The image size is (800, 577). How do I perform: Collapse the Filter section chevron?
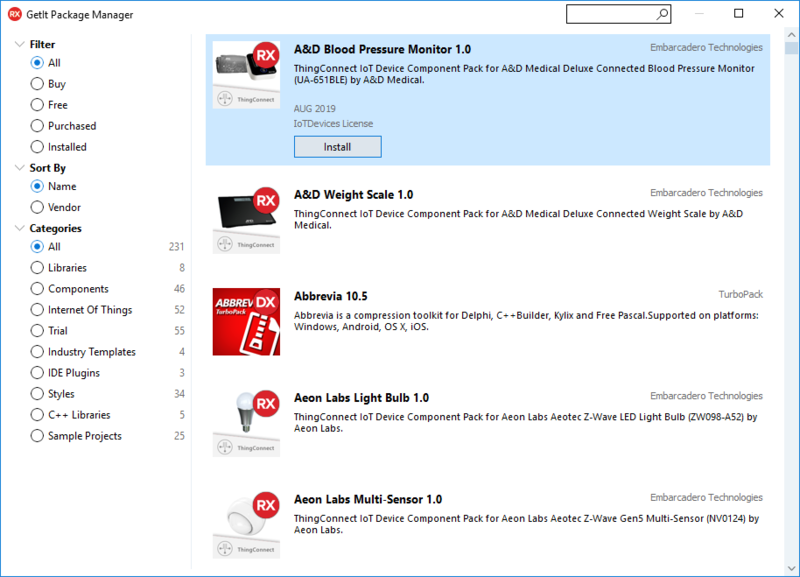click(x=19, y=44)
